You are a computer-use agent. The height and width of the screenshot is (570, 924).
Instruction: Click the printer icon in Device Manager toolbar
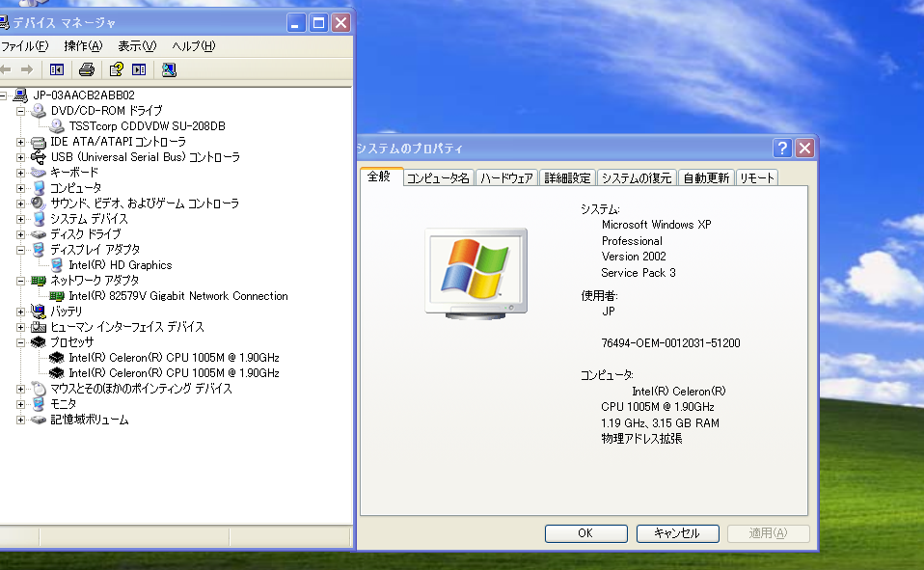pos(87,69)
